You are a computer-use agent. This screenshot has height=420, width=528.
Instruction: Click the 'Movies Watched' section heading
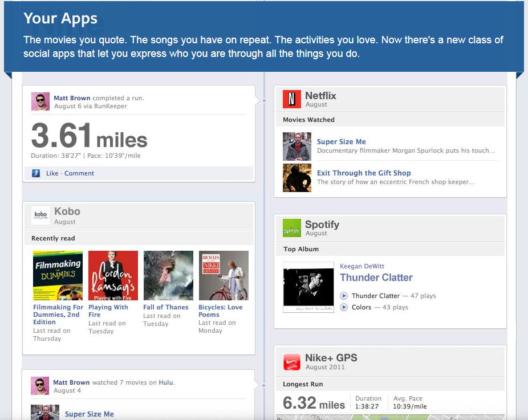308,120
